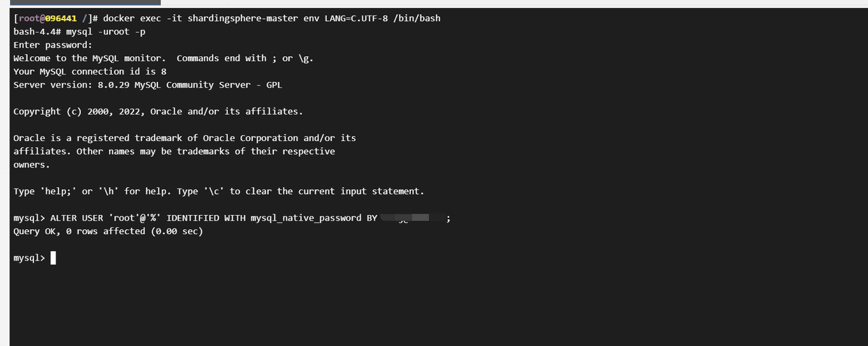Click '/bin/bash' at end of docker command

click(416, 18)
